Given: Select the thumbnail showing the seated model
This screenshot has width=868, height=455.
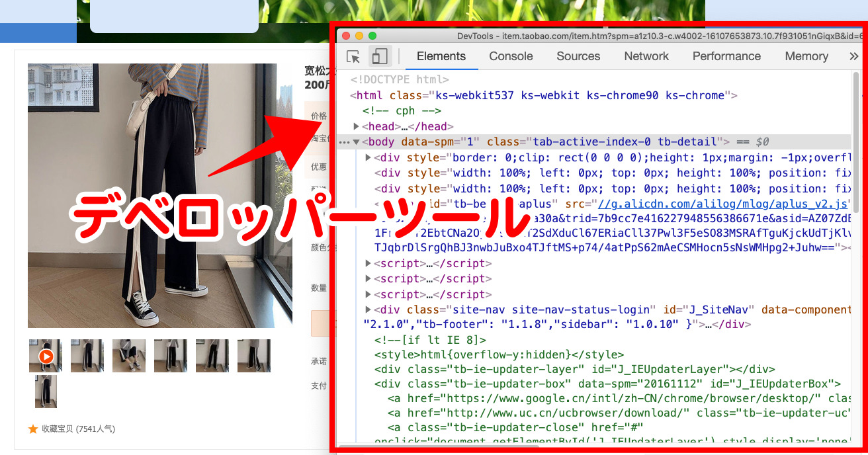Looking at the screenshot, I should point(129,356).
